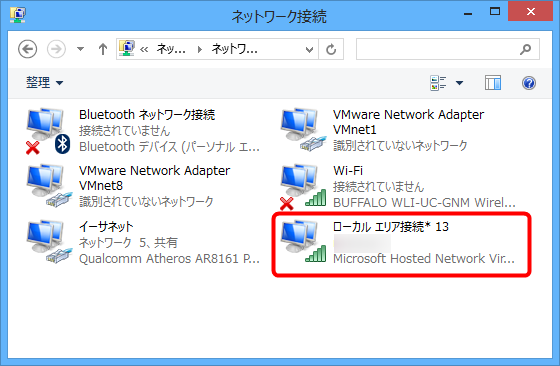Click the search magnifier icon
560x366 pixels.
click(x=525, y=49)
